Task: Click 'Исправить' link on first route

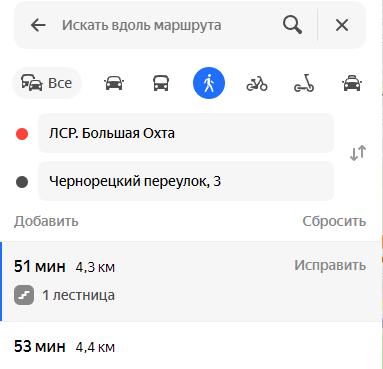Action: [x=330, y=265]
